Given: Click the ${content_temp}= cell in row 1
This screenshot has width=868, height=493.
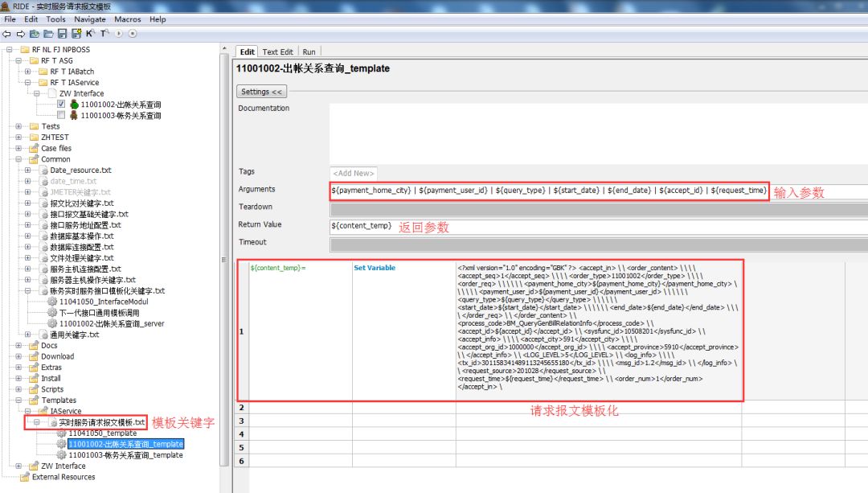Looking at the screenshot, I should (300, 331).
